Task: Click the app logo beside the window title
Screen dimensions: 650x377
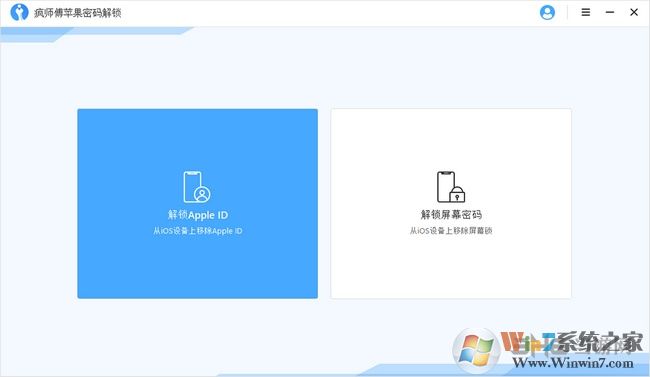Action: click(19, 12)
